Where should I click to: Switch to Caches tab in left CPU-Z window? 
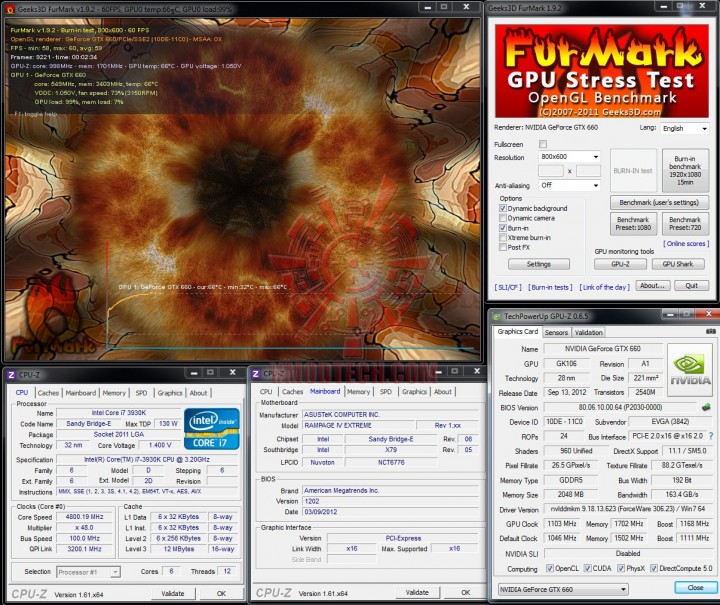(x=48, y=393)
